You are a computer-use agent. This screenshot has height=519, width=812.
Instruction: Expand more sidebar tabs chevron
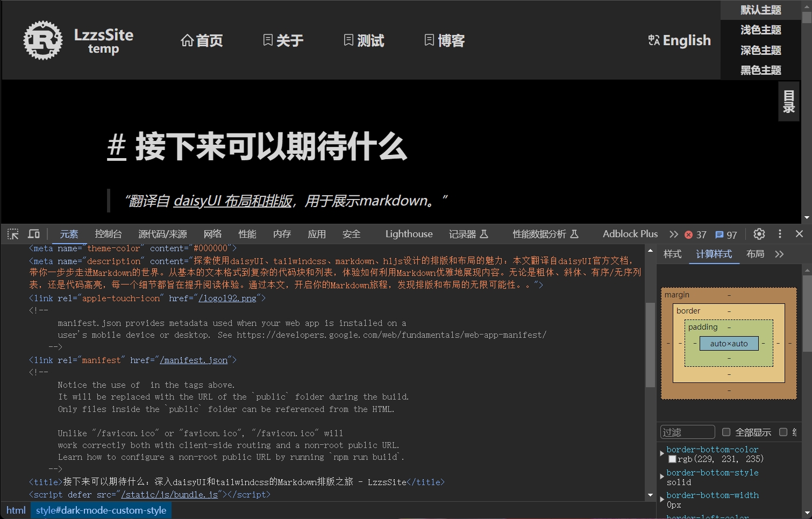[x=779, y=254]
